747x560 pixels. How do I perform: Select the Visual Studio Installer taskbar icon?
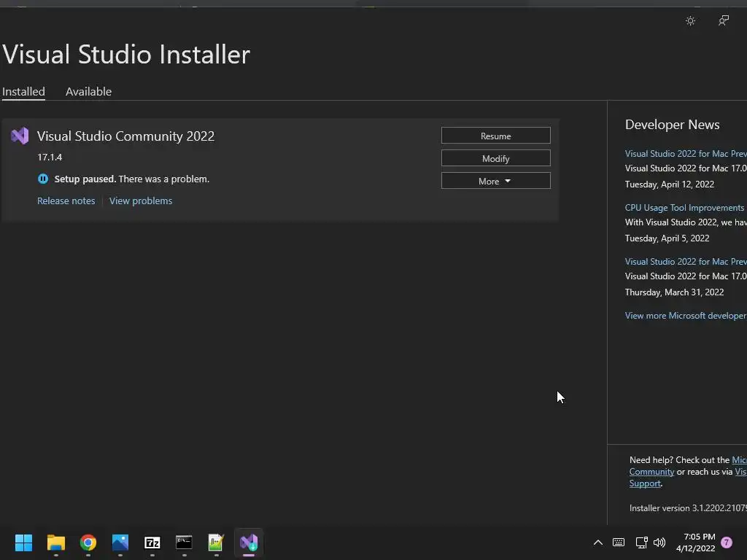[x=249, y=542]
